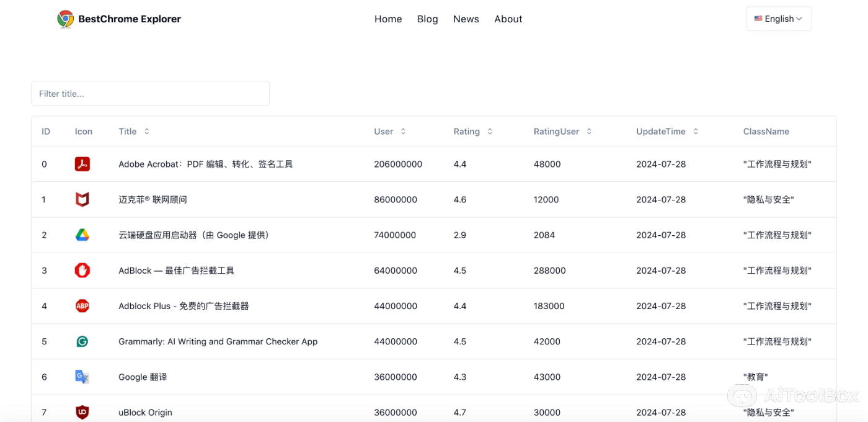Viewport: 868px width, 422px height.
Task: Click the RatingUser sort chevron
Action: (x=588, y=131)
